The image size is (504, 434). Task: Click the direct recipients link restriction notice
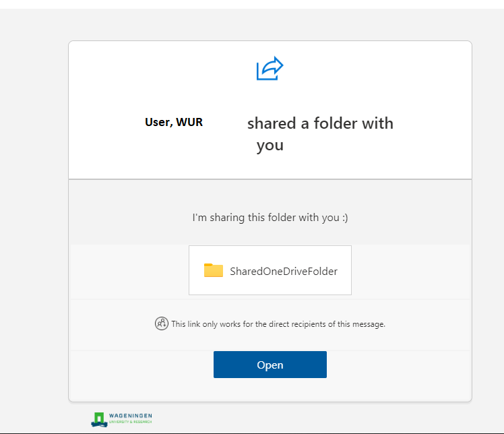[278, 324]
